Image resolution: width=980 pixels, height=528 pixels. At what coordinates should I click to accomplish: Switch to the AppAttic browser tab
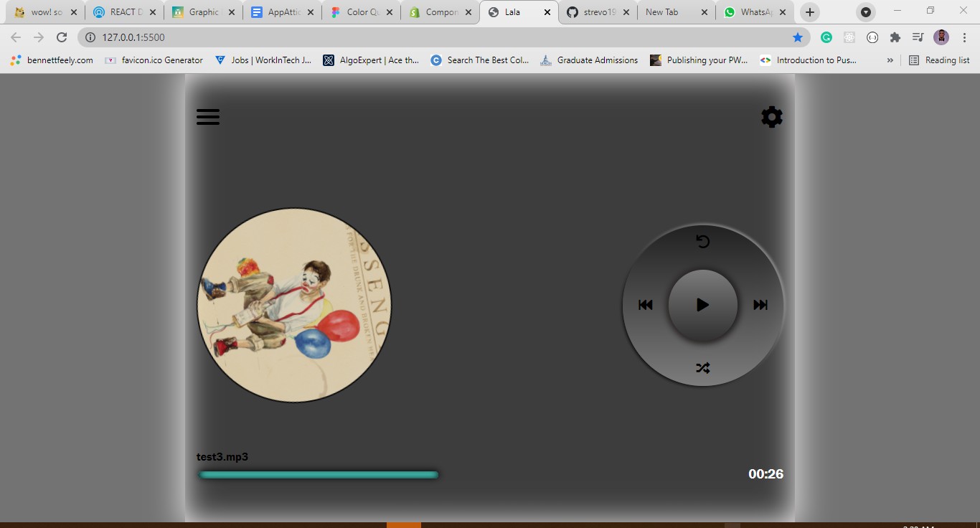click(282, 12)
